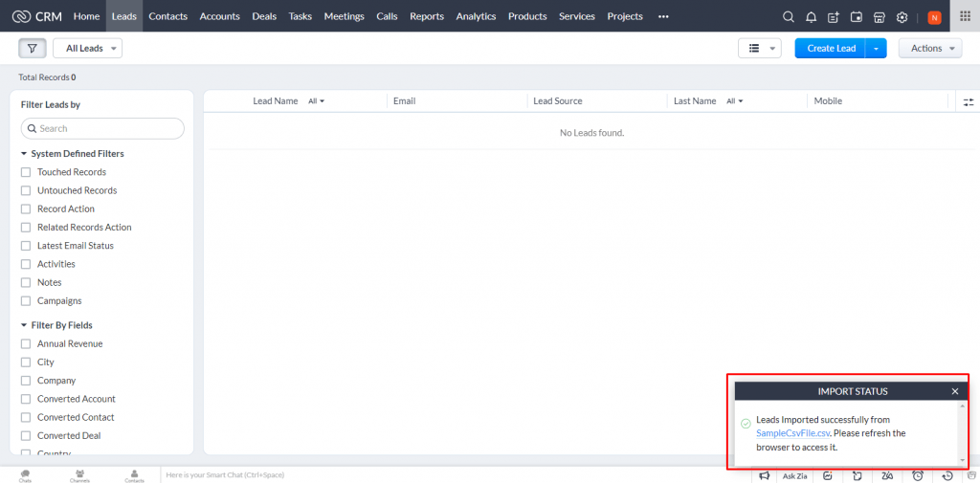Toggle the filter funnel button
This screenshot has height=483, width=980.
tap(33, 48)
